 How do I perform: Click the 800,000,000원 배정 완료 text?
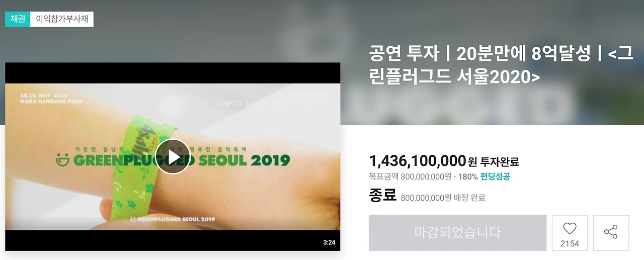[x=443, y=198]
